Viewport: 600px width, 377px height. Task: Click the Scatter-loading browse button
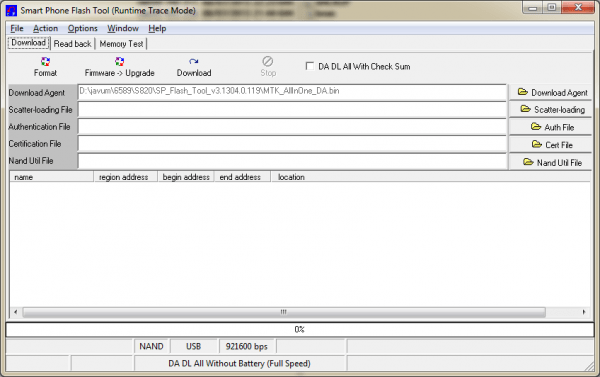pos(551,110)
